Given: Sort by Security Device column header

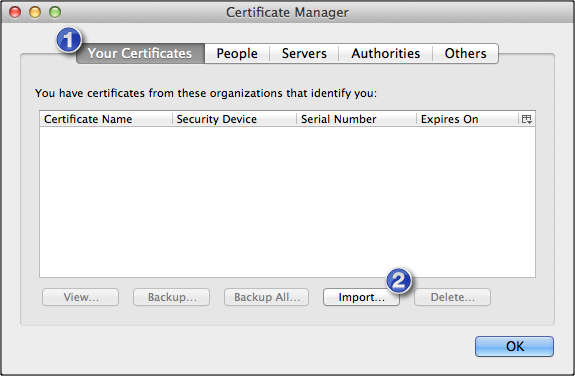Looking at the screenshot, I should pyautogui.click(x=234, y=119).
